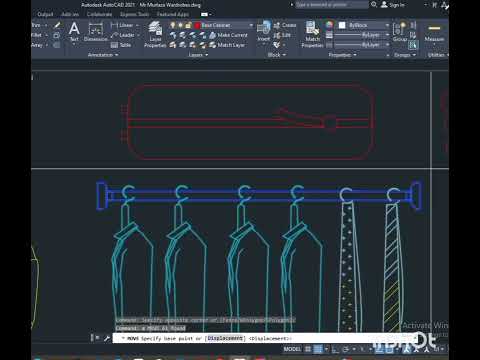Click Sign In account button
The image size is (480, 360).
click(393, 5)
